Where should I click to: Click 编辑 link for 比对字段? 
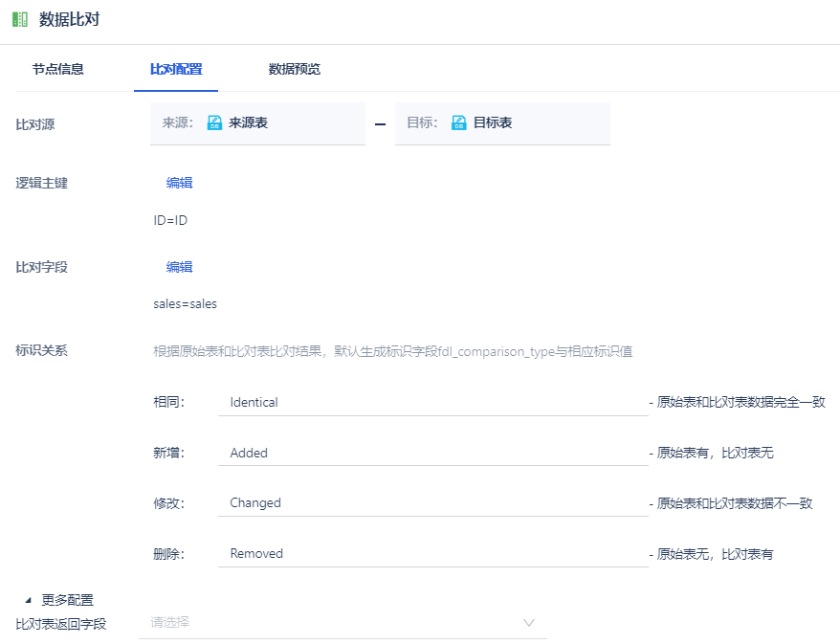click(x=179, y=267)
